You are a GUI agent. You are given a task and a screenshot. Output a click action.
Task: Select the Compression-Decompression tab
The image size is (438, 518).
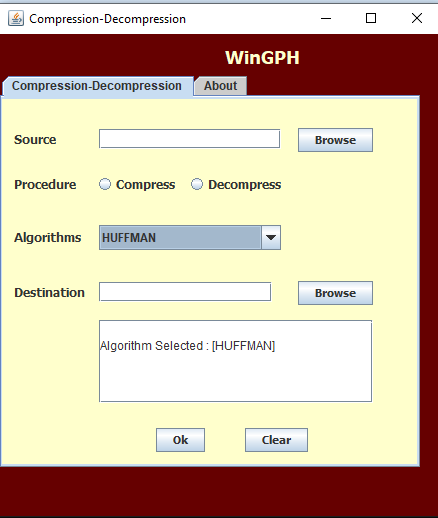tap(97, 86)
